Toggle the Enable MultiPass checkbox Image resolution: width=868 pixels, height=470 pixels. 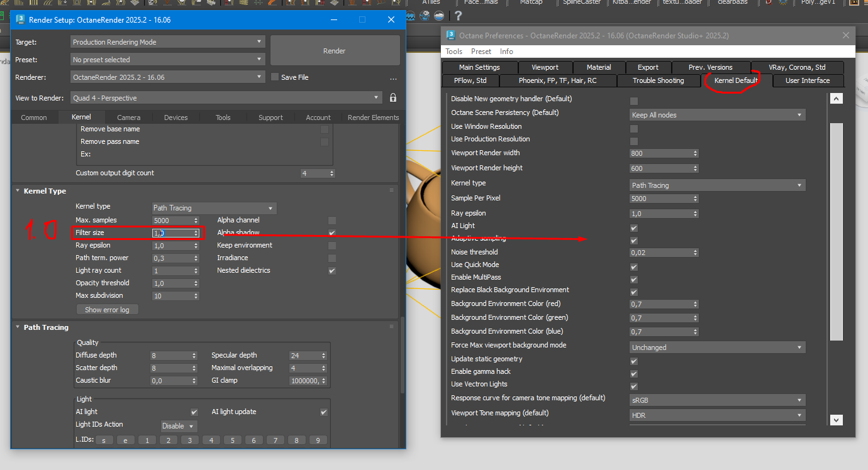pos(634,280)
